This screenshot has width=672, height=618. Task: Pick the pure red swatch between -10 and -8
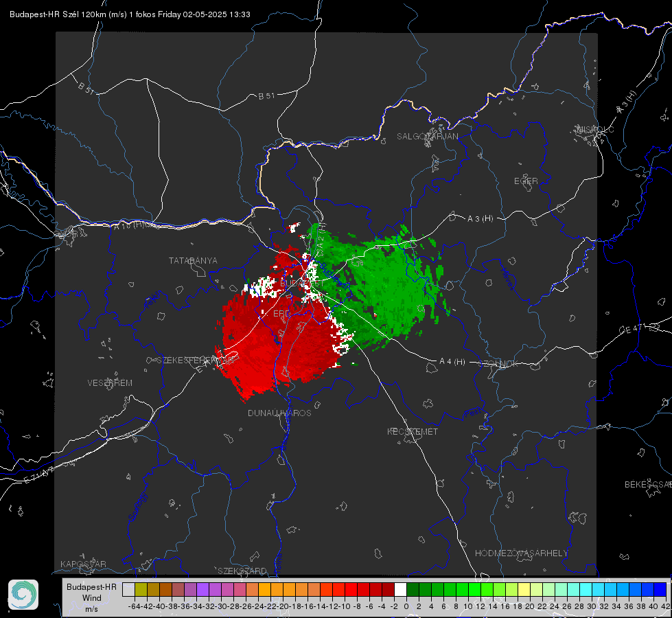(x=351, y=589)
